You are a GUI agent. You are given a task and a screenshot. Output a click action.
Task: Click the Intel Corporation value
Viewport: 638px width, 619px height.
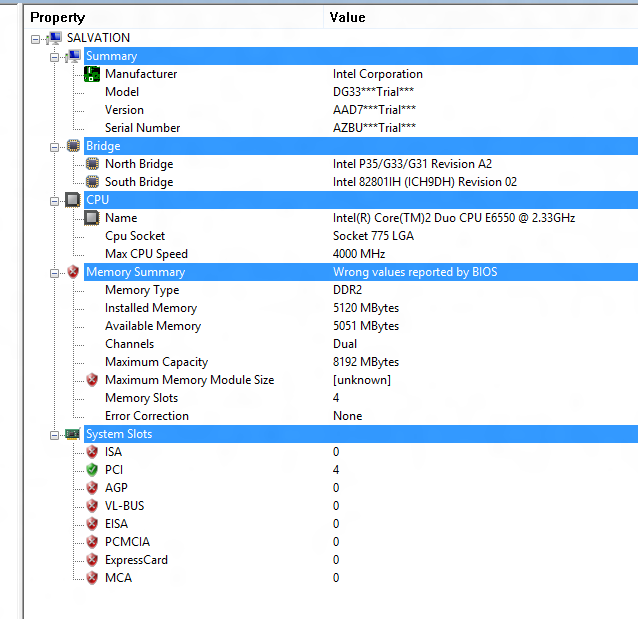click(378, 74)
